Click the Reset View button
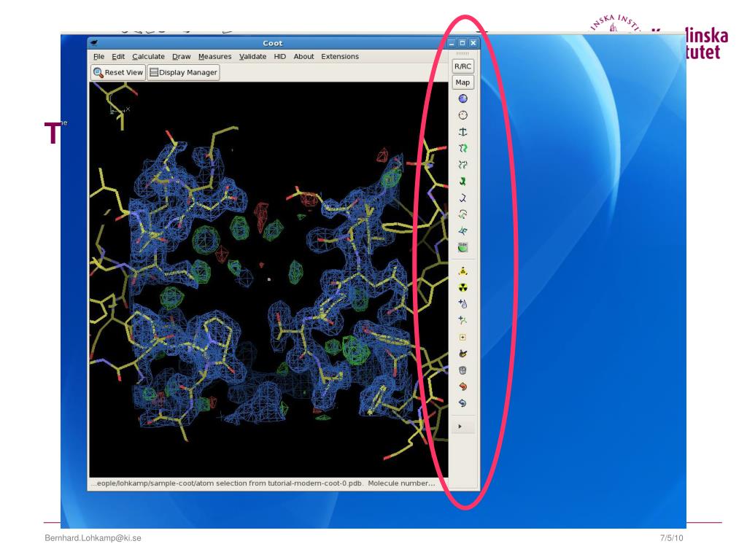Viewport: 747px width, 560px height. (x=118, y=72)
